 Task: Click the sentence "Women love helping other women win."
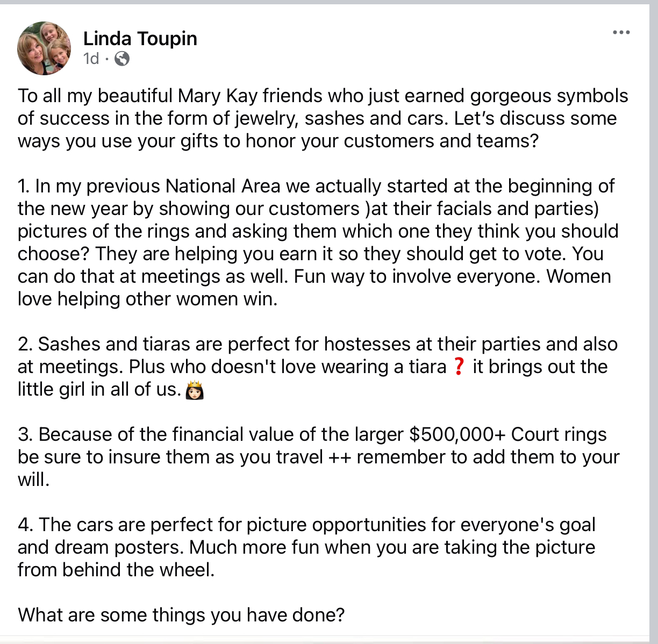pos(314,288)
